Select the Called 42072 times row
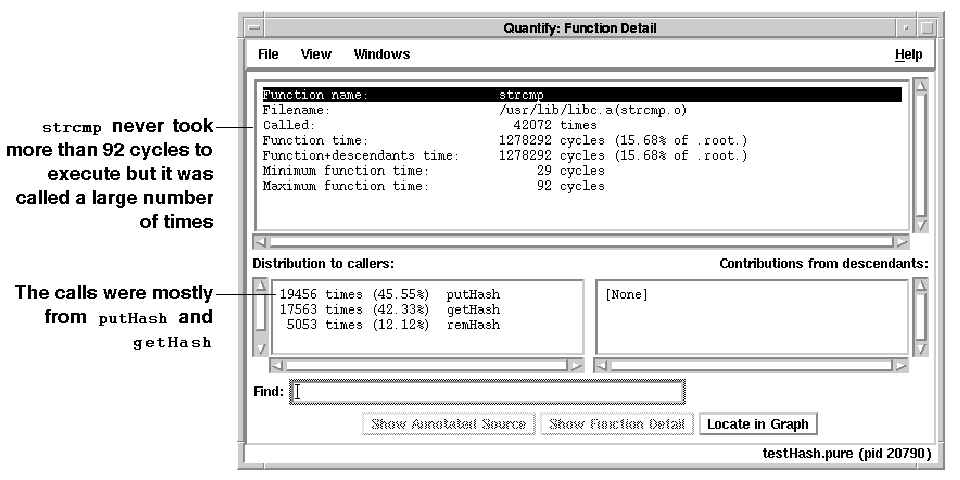The image size is (960, 480). point(582,125)
